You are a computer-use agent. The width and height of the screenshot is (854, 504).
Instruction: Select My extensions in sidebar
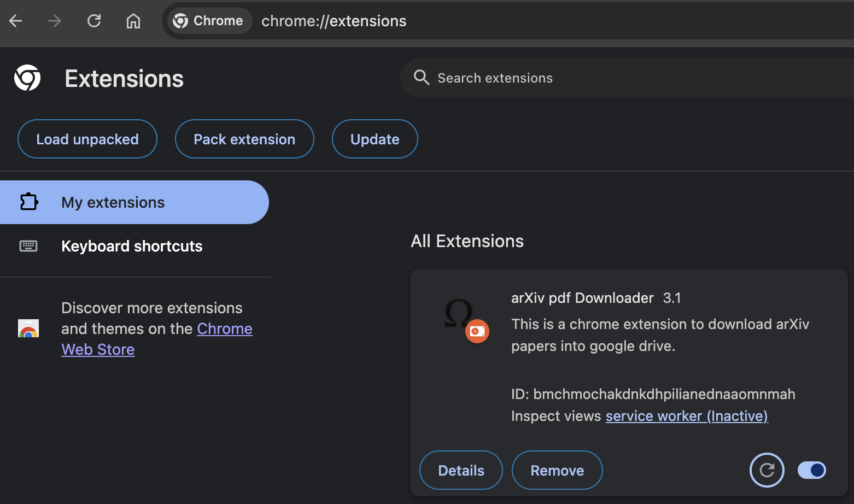click(x=134, y=202)
